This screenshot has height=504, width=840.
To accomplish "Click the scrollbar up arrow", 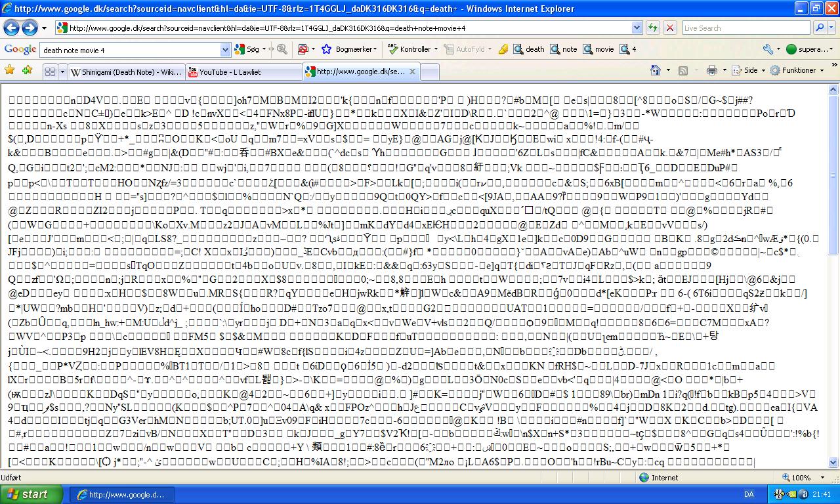I will 833,89.
